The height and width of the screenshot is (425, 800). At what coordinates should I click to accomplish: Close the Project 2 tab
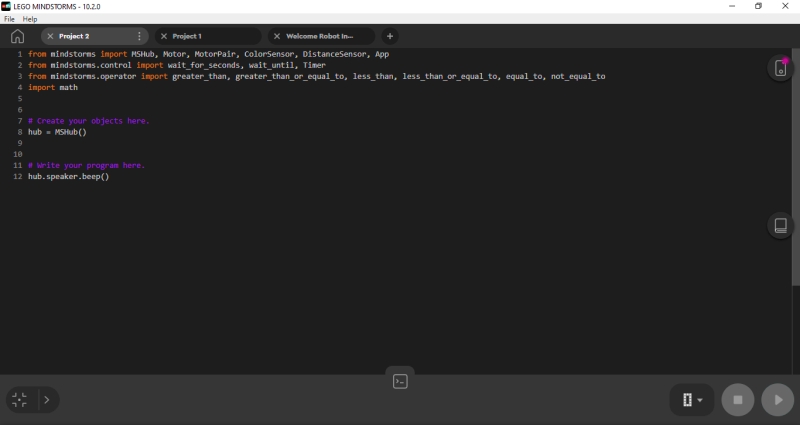coord(50,36)
